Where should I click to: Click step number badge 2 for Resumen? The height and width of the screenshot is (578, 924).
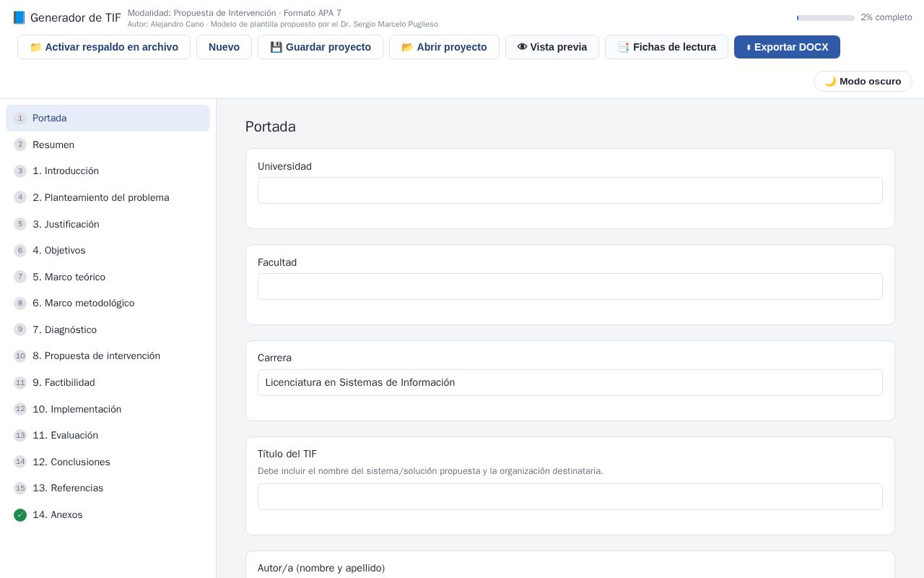pyautogui.click(x=20, y=144)
